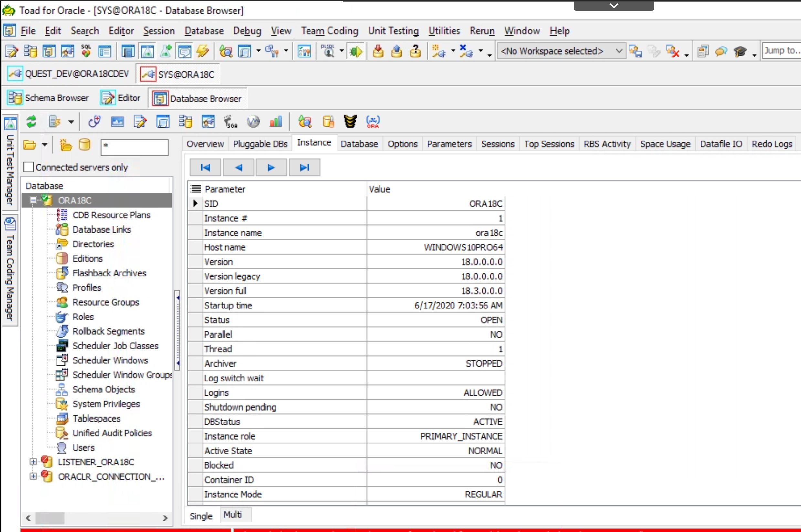Viewport: 801px width, 532px height.
Task: Click the refresh icon in Database Browser toolbar
Action: click(x=32, y=121)
